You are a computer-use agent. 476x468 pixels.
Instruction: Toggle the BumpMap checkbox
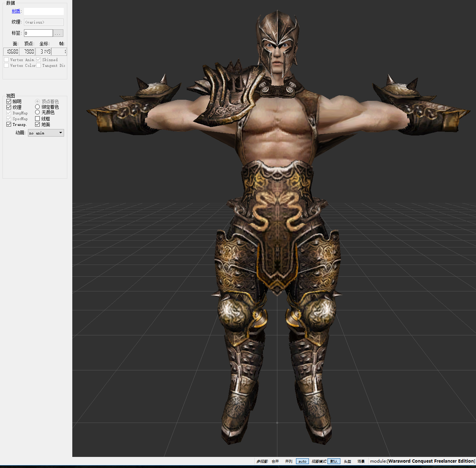(x=9, y=113)
